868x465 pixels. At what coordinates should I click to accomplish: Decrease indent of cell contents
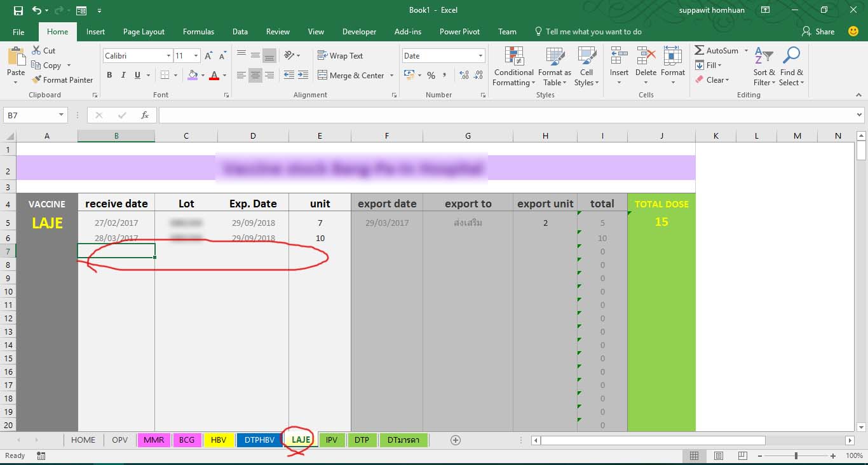click(x=289, y=75)
